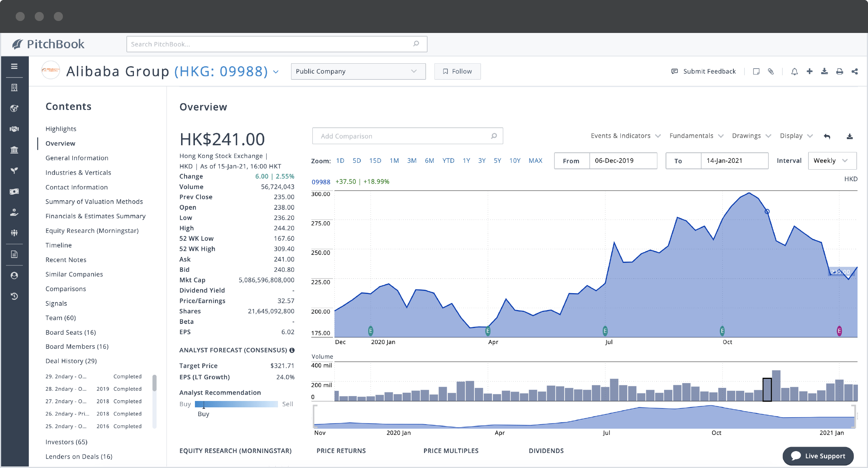Open the hamburger menu in sidebar
Viewport: 868px width, 468px height.
(x=14, y=66)
